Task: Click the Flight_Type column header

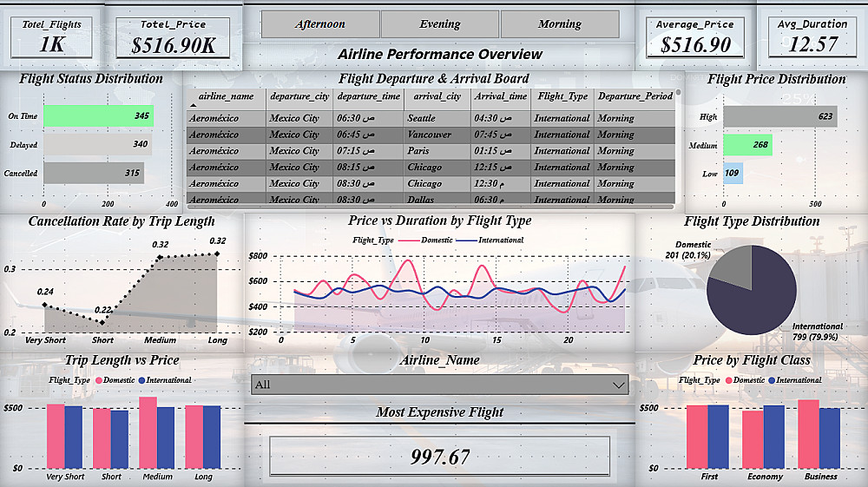Action: point(562,96)
